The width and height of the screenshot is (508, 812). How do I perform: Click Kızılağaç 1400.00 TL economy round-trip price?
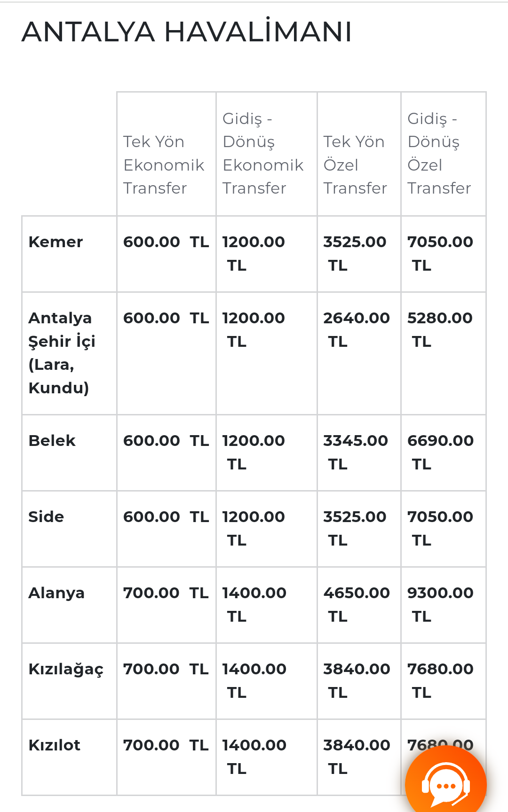(x=254, y=680)
